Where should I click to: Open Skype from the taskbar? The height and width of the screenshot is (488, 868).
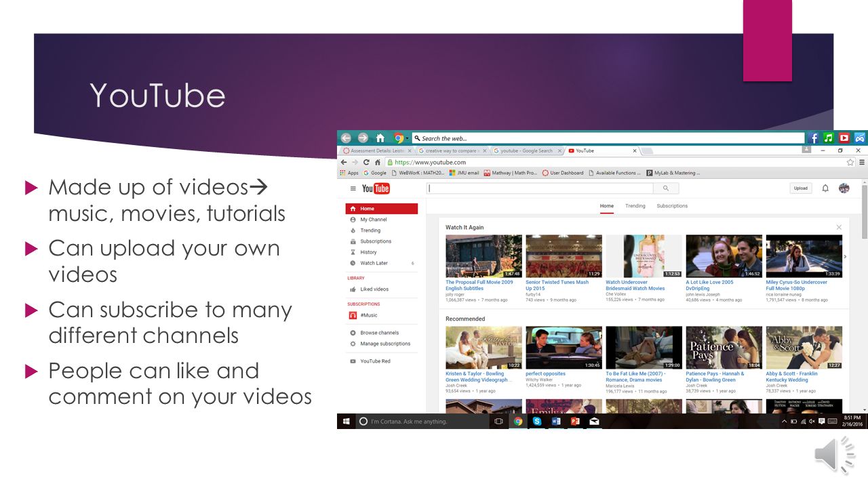point(537,421)
